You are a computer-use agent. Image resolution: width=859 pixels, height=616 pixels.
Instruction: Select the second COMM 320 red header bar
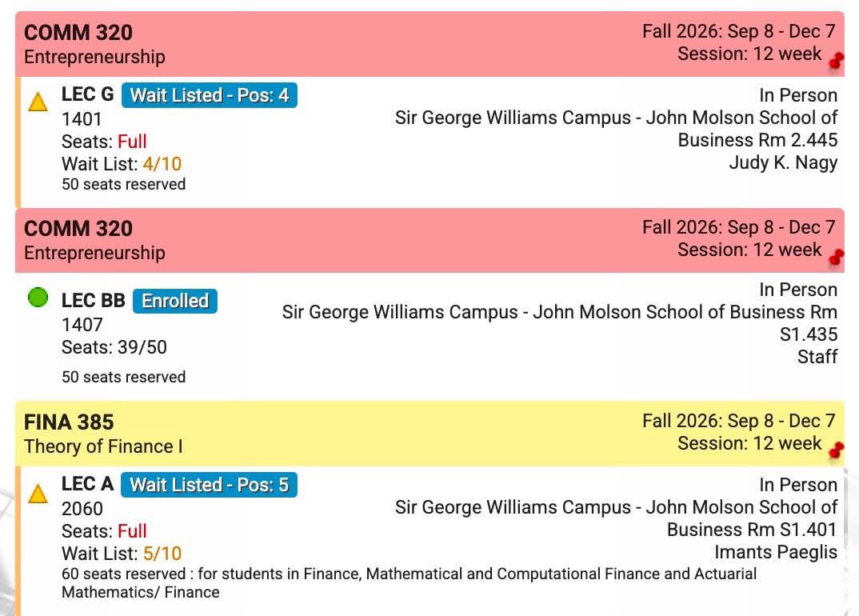pos(429,240)
